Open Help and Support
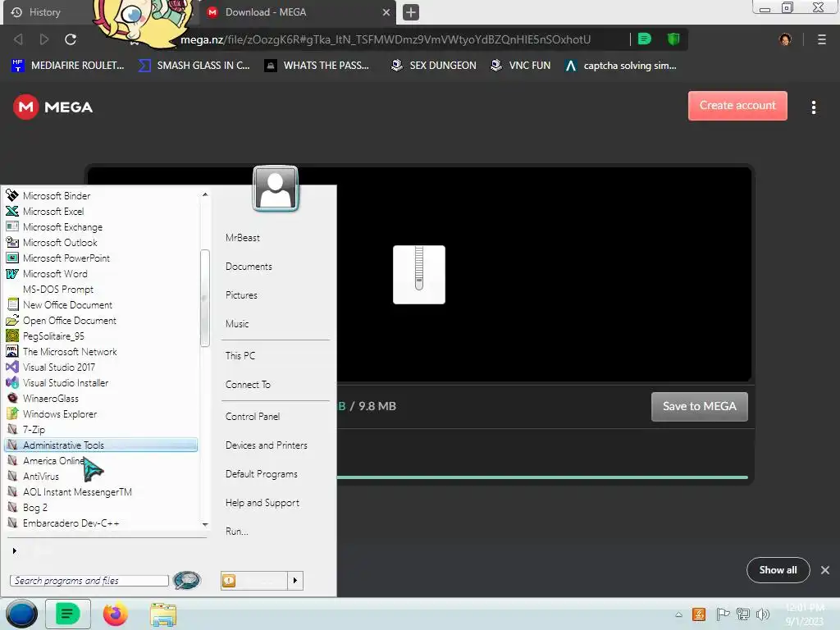This screenshot has height=630, width=840. tap(262, 503)
